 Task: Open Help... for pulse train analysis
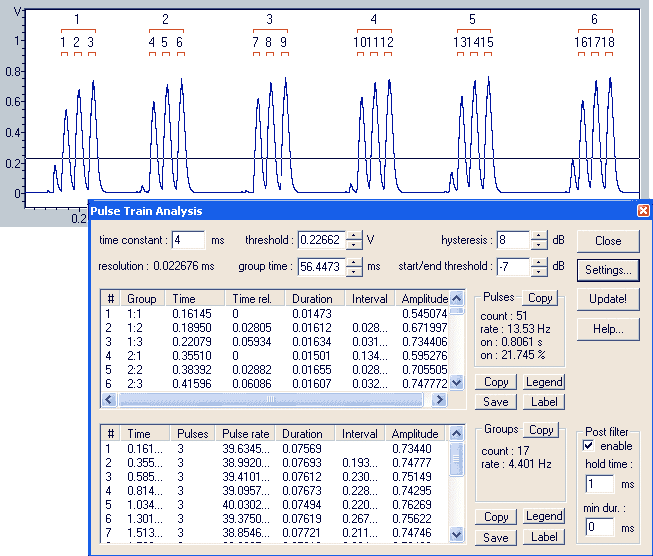click(x=608, y=329)
